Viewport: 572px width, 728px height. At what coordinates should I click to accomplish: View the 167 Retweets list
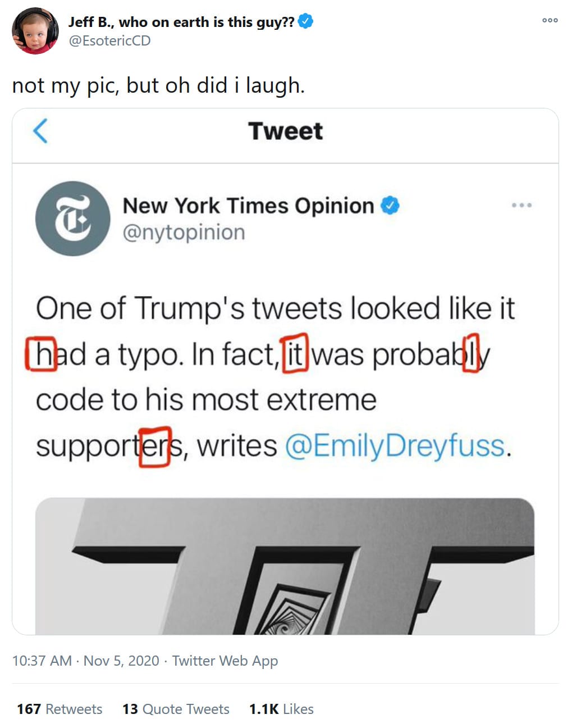point(60,709)
